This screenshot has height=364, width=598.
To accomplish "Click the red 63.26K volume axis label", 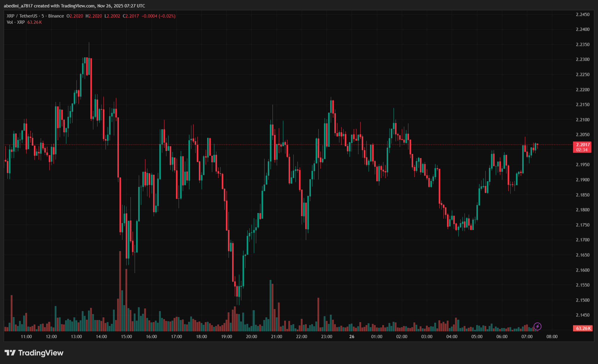I will click(x=583, y=328).
